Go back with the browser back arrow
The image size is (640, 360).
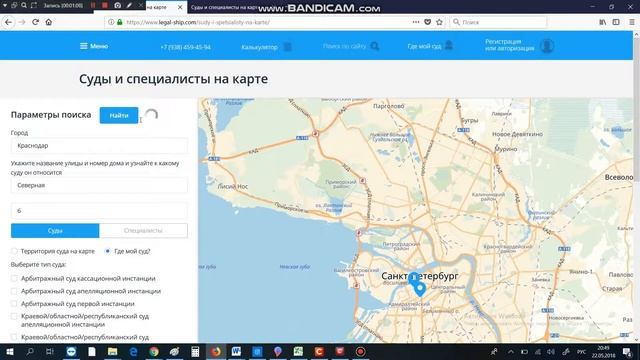(x=8, y=22)
